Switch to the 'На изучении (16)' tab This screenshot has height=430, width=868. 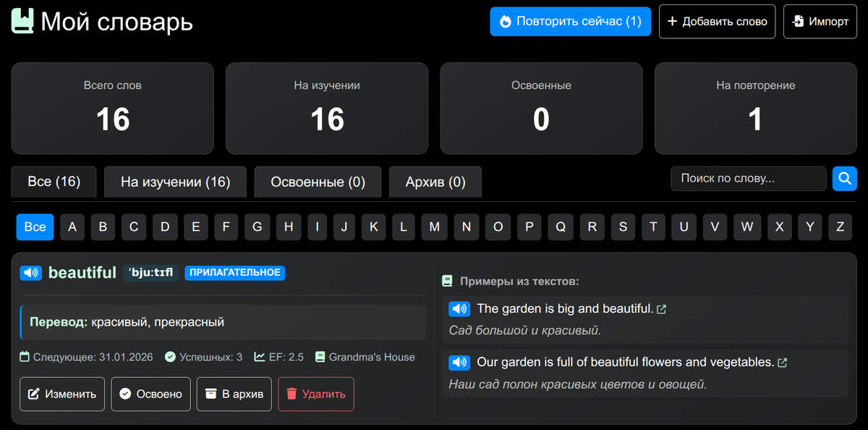click(x=175, y=182)
